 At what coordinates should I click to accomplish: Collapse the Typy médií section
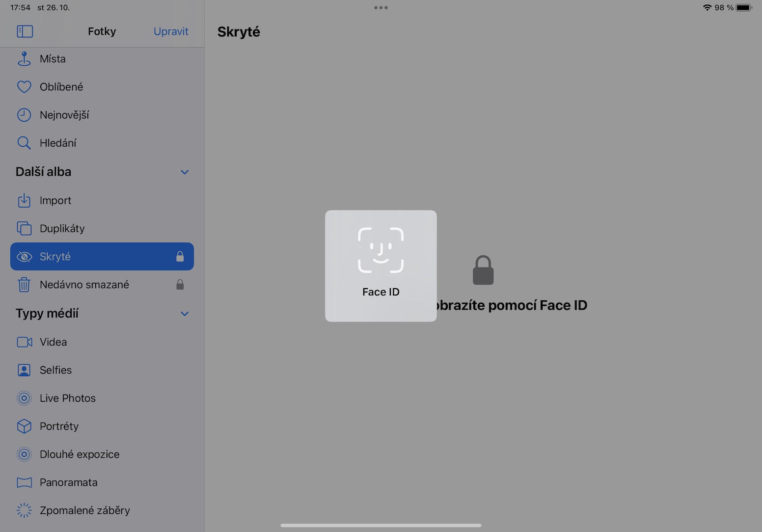[185, 314]
